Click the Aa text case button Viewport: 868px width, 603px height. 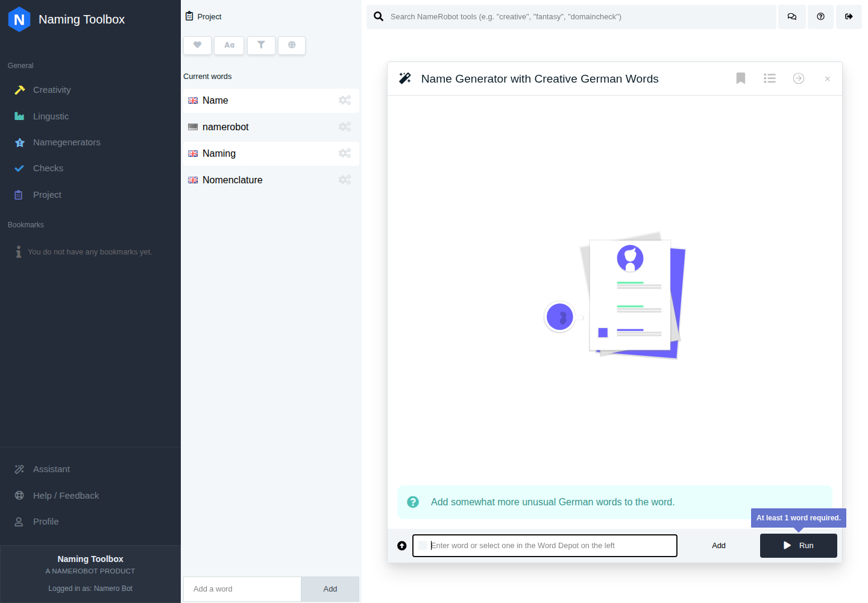[230, 45]
